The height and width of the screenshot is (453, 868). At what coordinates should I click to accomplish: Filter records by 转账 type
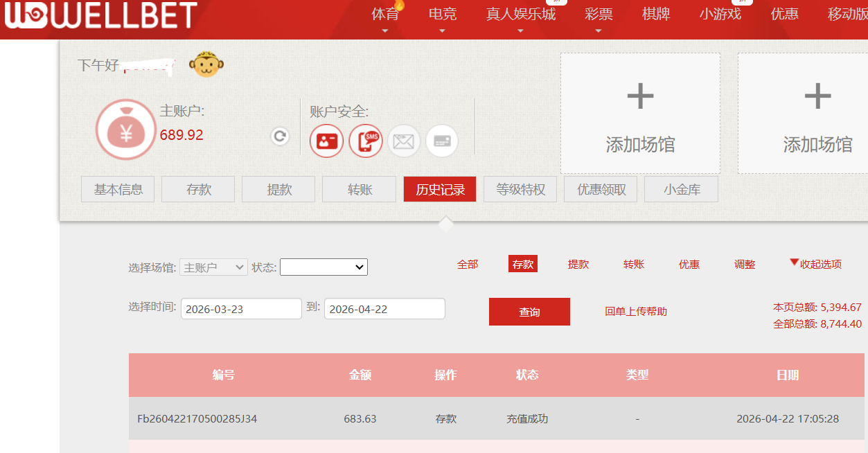[x=634, y=264]
